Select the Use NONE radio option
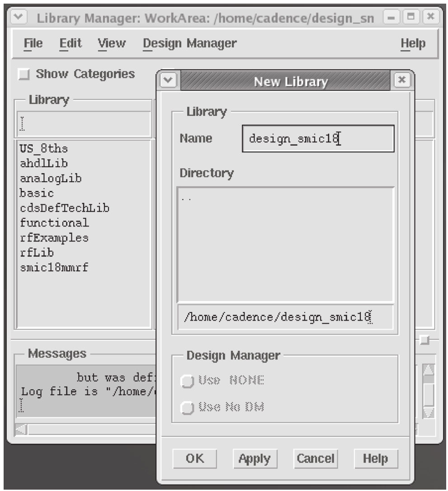Image resolution: width=448 pixels, height=491 pixels. click(x=186, y=381)
